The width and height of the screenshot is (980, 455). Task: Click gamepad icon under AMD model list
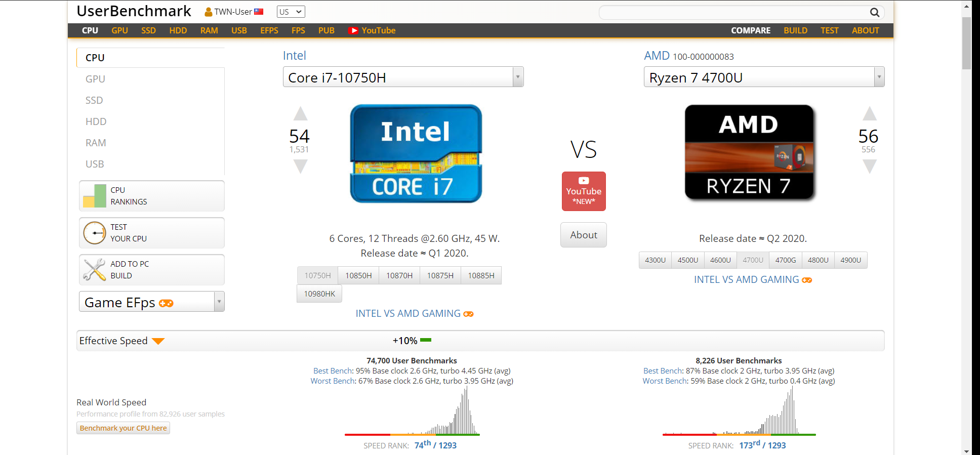coord(807,280)
